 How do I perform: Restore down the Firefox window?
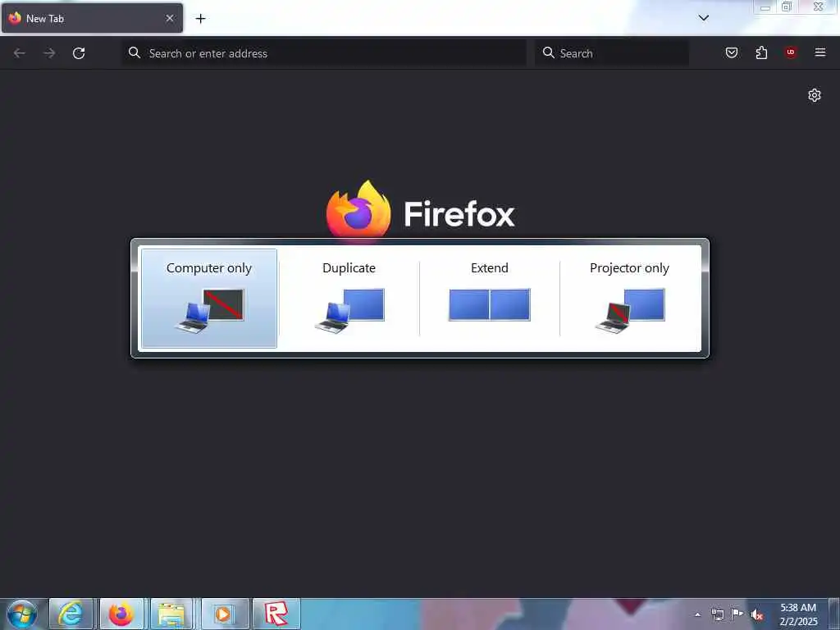click(787, 7)
